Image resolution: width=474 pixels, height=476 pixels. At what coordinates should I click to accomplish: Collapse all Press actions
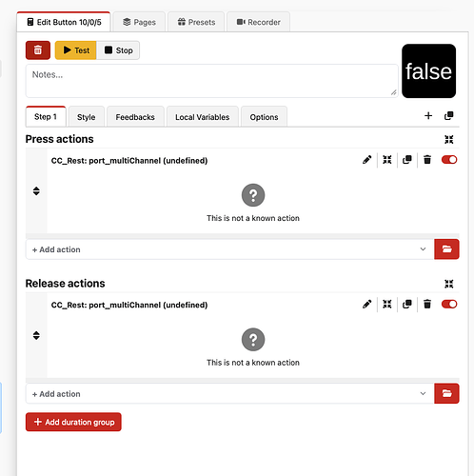click(449, 139)
